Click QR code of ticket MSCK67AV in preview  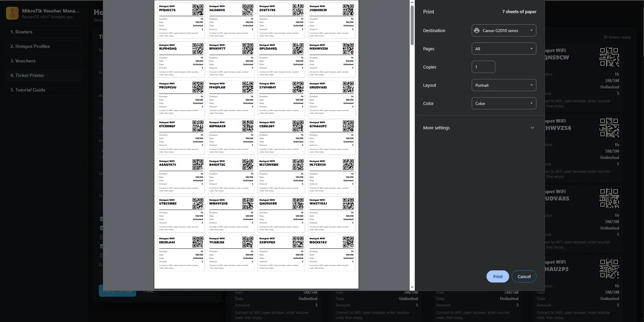pyautogui.click(x=348, y=242)
